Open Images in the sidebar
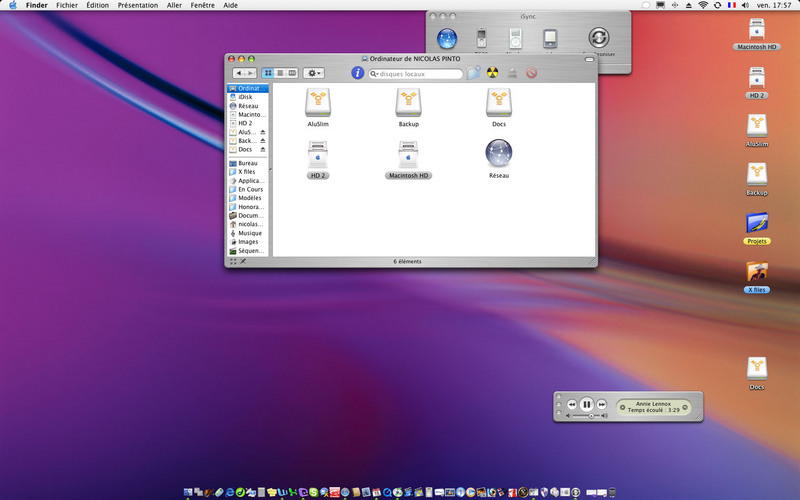The image size is (800, 500). [247, 242]
